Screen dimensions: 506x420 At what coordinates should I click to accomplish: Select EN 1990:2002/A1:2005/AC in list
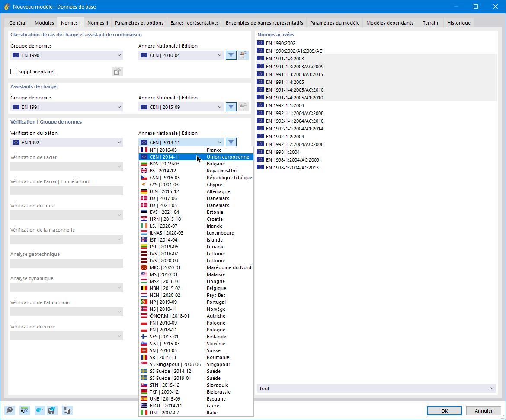377,51
